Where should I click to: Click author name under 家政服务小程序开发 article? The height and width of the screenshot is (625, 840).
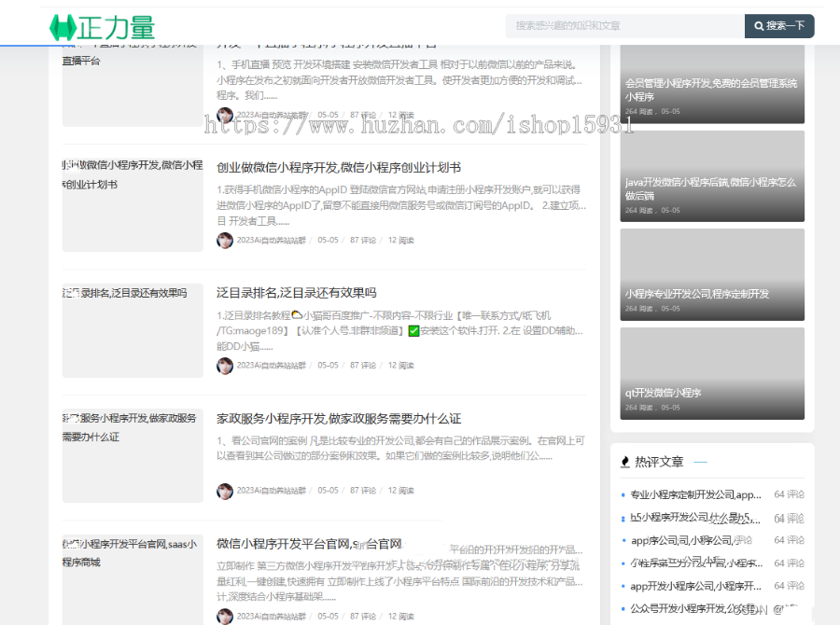pos(271,491)
